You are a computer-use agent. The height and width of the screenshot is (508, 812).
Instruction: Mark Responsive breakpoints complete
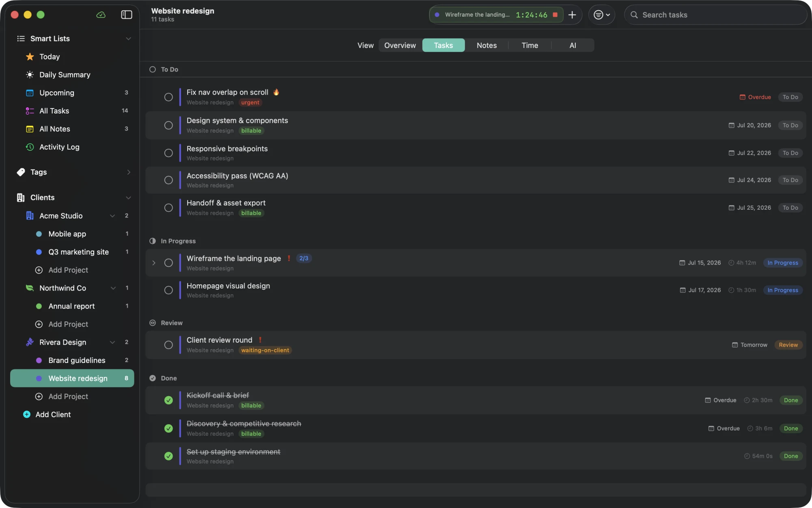tap(168, 153)
